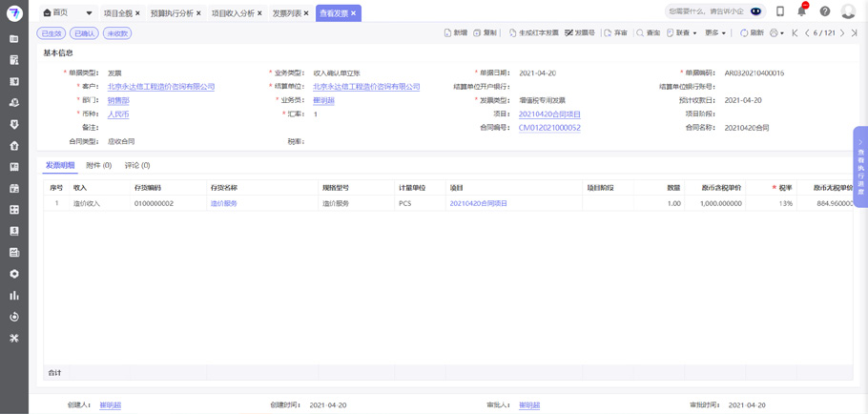Switch to the 预算执行分析 tab
This screenshot has height=414, width=868.
point(172,13)
